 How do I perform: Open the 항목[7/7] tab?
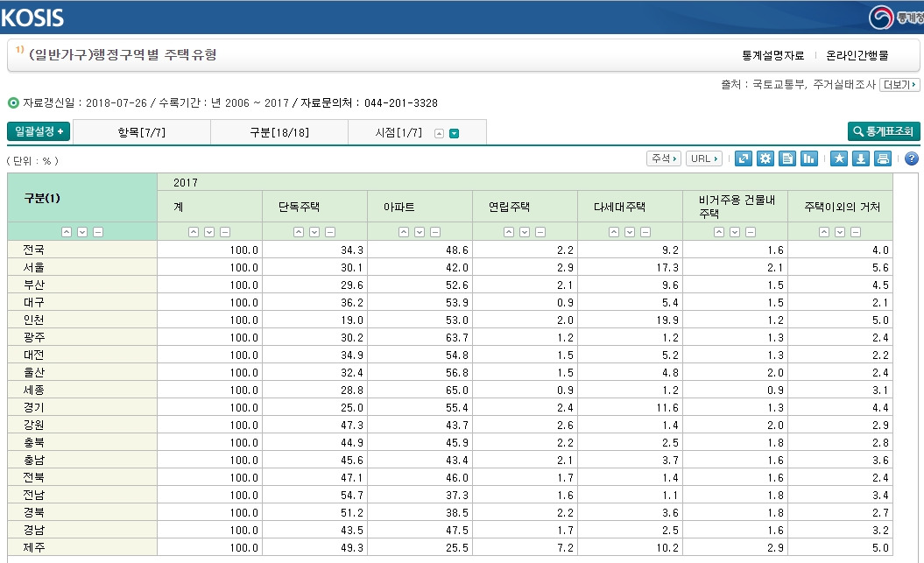click(141, 132)
